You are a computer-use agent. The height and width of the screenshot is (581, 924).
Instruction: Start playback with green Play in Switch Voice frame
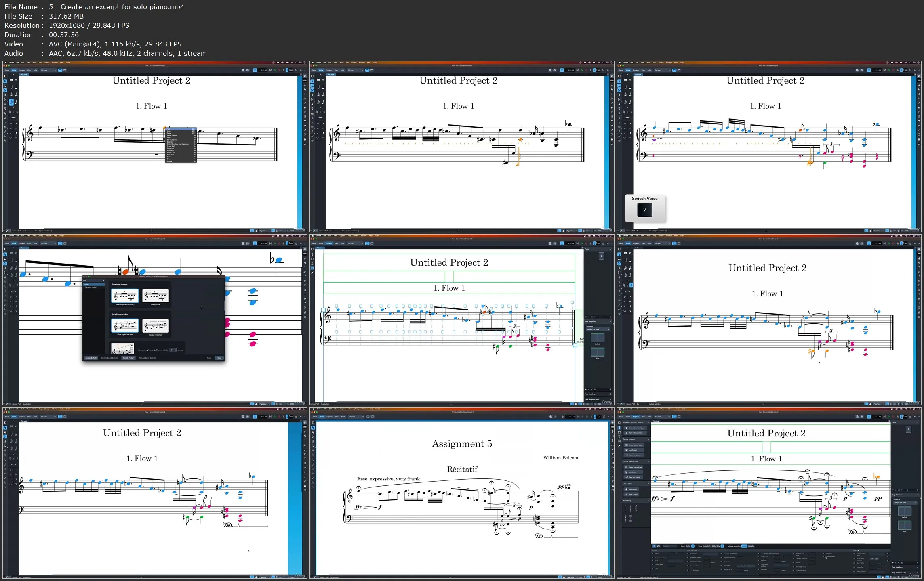coord(889,70)
